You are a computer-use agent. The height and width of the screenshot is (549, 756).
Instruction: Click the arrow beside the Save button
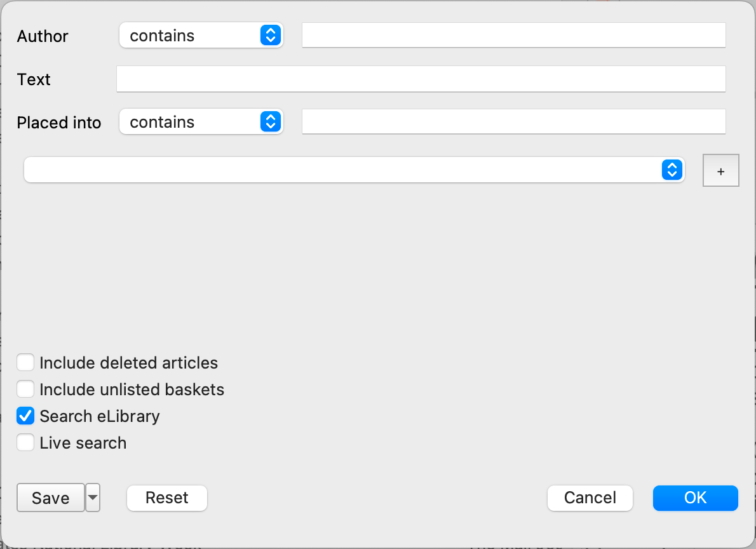93,498
